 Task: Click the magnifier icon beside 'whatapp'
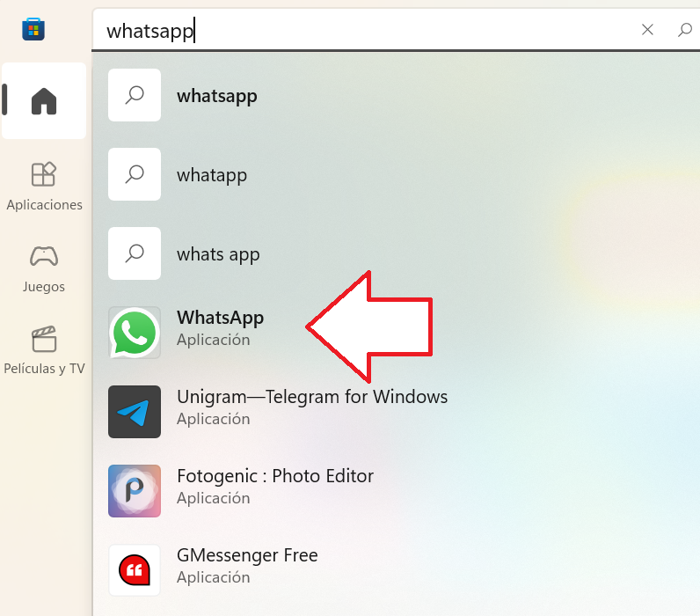coord(135,174)
